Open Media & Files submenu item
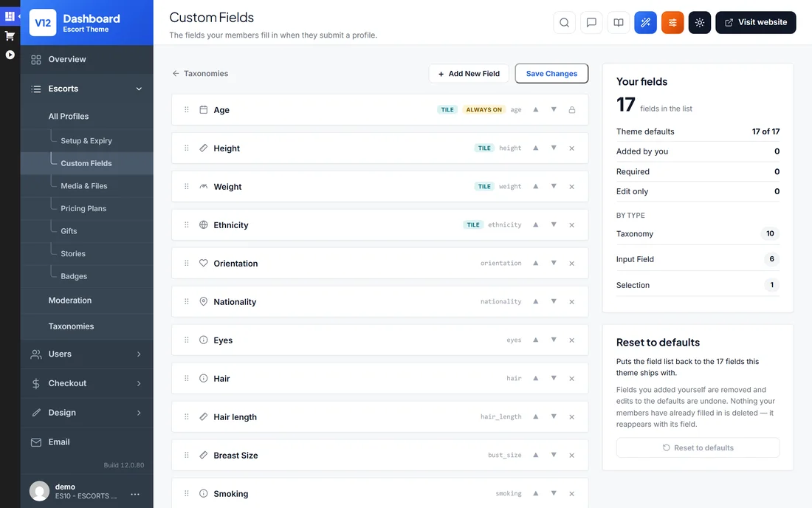The height and width of the screenshot is (508, 812). [84, 186]
